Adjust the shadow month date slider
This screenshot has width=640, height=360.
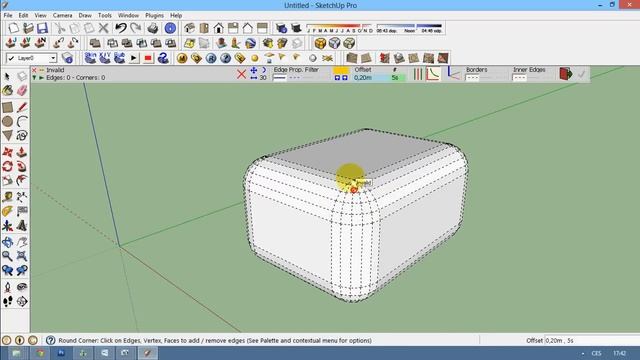point(340,28)
